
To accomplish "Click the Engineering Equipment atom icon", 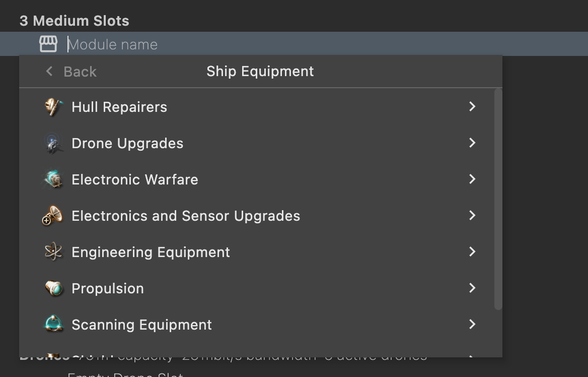I will (53, 252).
